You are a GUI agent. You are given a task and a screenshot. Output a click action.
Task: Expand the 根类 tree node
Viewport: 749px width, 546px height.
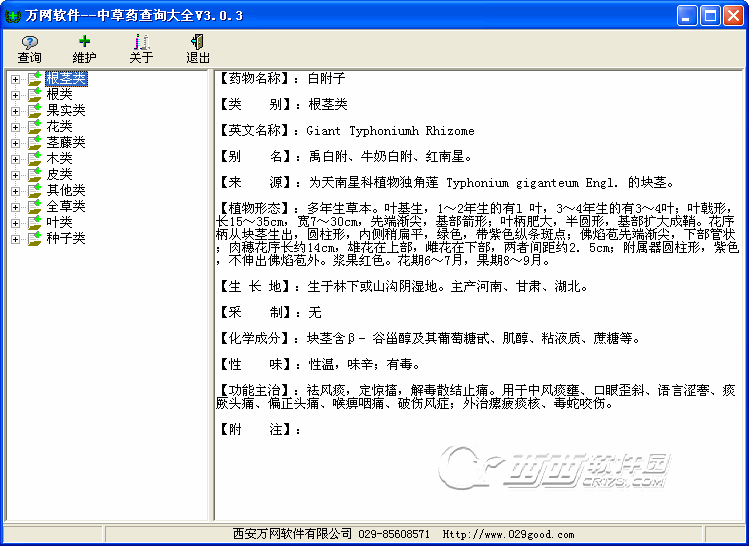[x=15, y=95]
